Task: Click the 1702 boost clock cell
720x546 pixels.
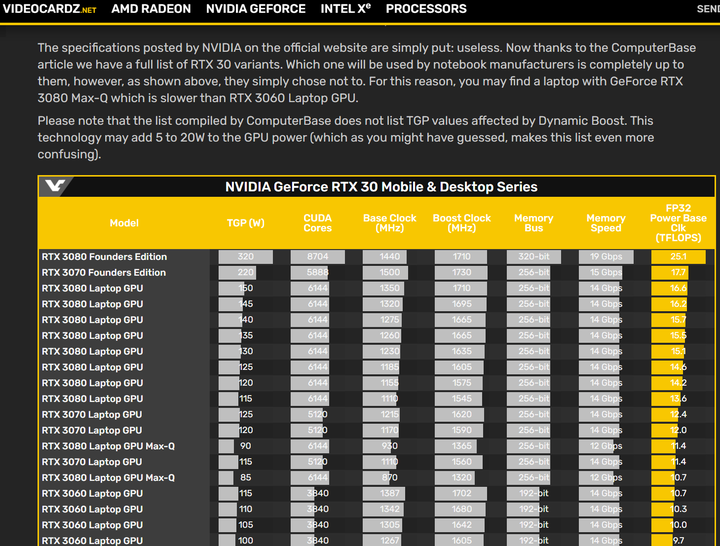Action: (461, 493)
